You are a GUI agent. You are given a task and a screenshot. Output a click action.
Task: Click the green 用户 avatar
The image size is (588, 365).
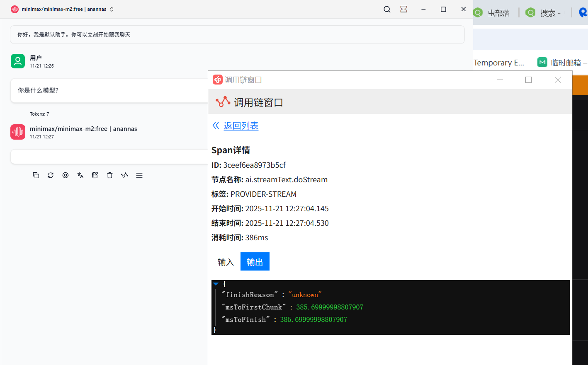[18, 61]
